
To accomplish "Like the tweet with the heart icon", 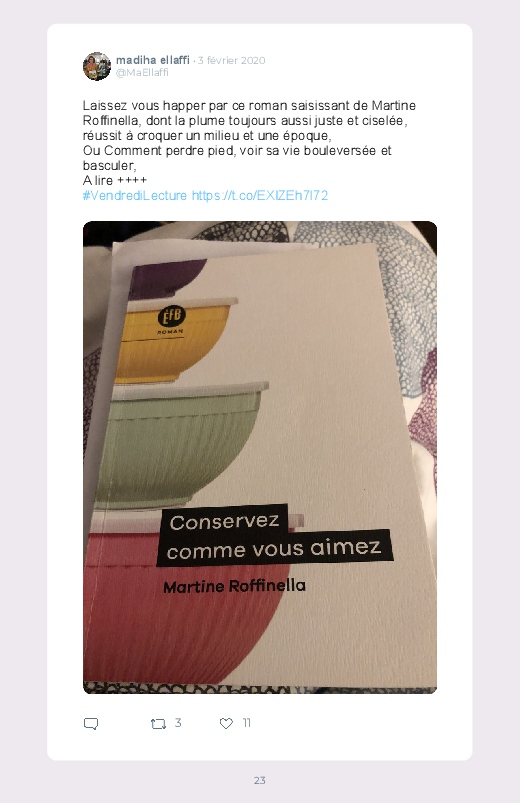I will pyautogui.click(x=226, y=723).
